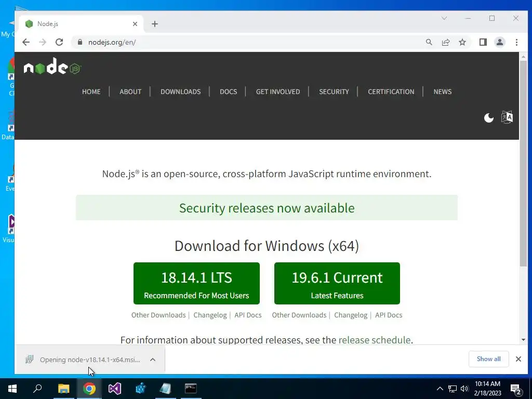Image resolution: width=532 pixels, height=399 pixels.
Task: Click the network tray icon
Action: 453,389
